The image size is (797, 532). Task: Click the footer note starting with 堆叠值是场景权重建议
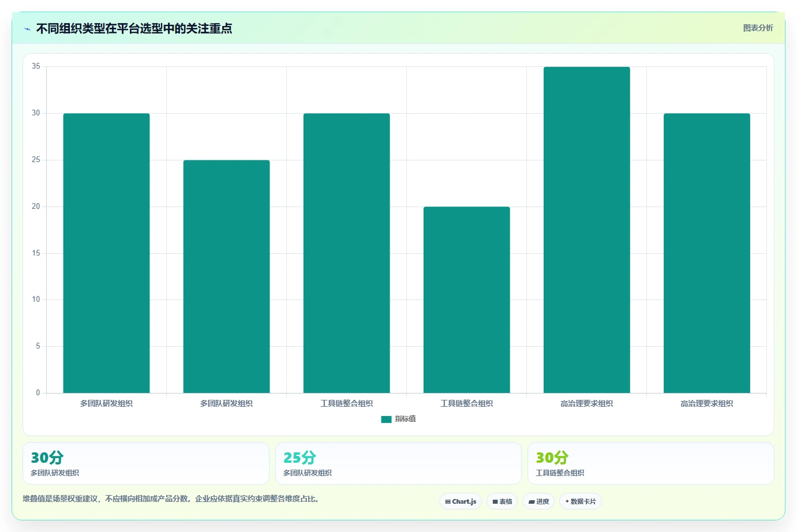pos(171,499)
